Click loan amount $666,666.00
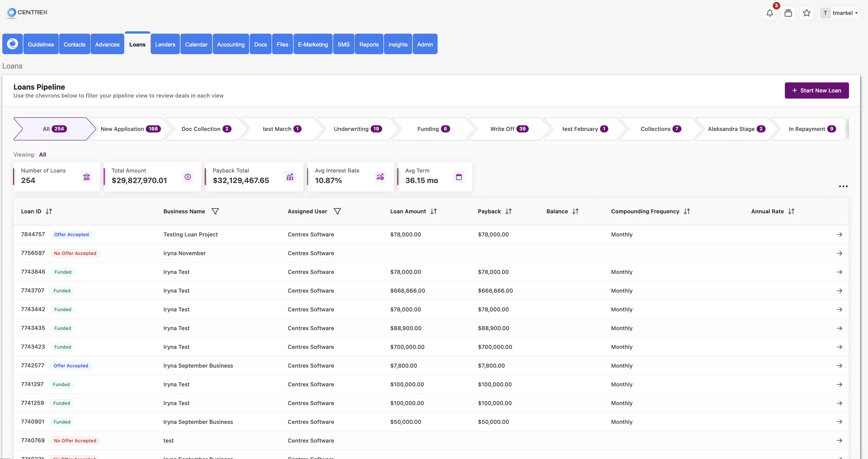Viewport: 868px width, 459px height. pos(408,291)
